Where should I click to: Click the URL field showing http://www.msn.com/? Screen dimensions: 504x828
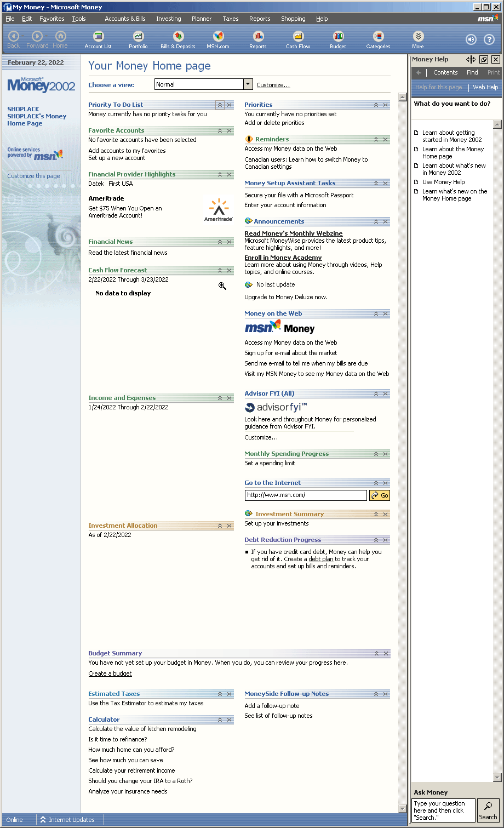[x=306, y=495]
